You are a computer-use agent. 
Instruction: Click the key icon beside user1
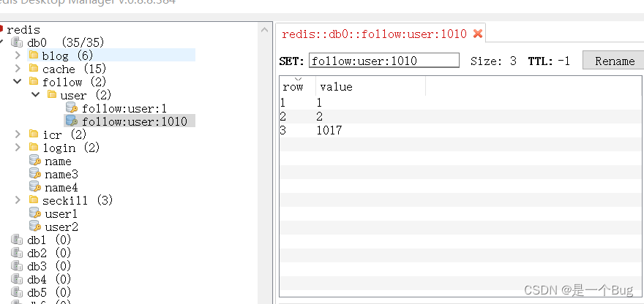[x=35, y=213]
